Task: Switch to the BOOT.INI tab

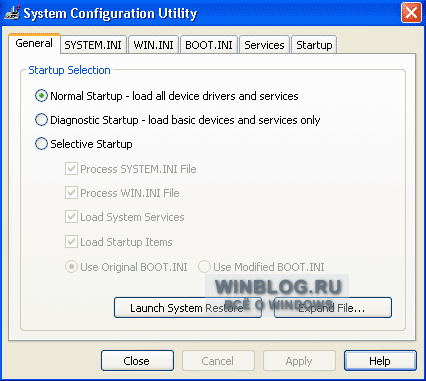Action: 209,45
